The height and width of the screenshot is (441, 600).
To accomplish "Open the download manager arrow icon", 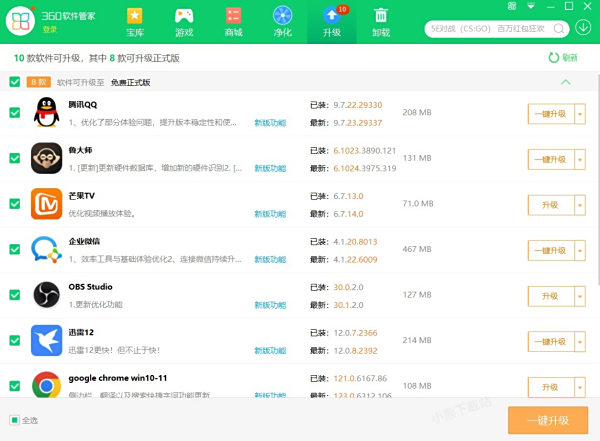I will (x=583, y=28).
